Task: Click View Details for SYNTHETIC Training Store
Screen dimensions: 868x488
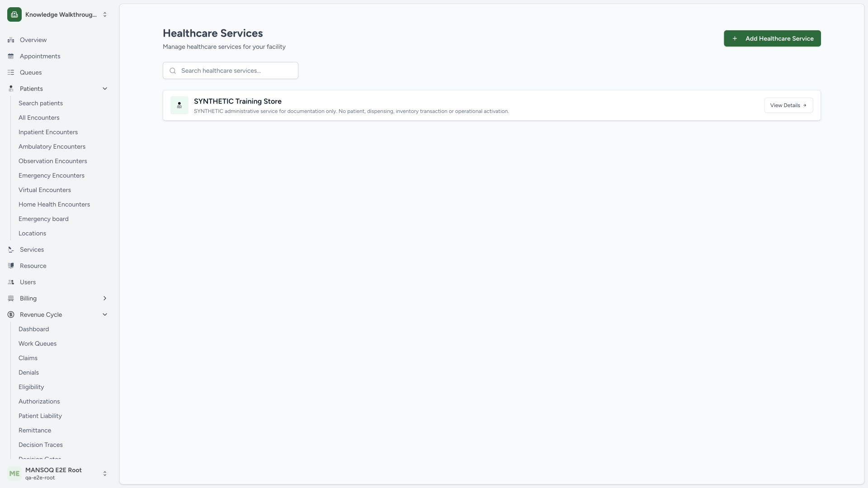Action: coord(788,105)
